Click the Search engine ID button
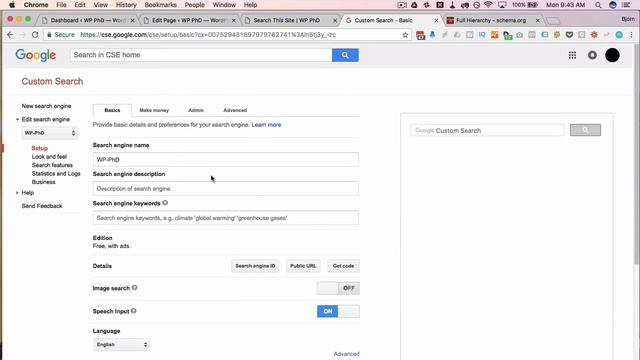This screenshot has height=360, width=640. 255,266
